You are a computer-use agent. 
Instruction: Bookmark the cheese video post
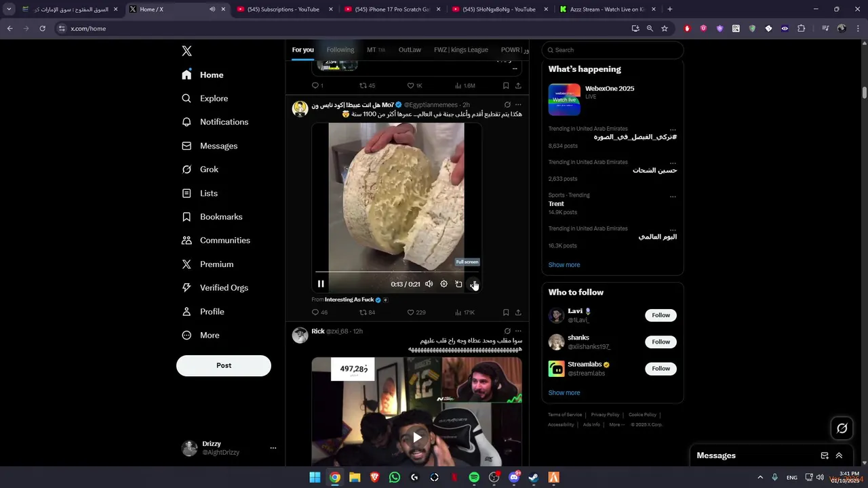click(x=506, y=312)
